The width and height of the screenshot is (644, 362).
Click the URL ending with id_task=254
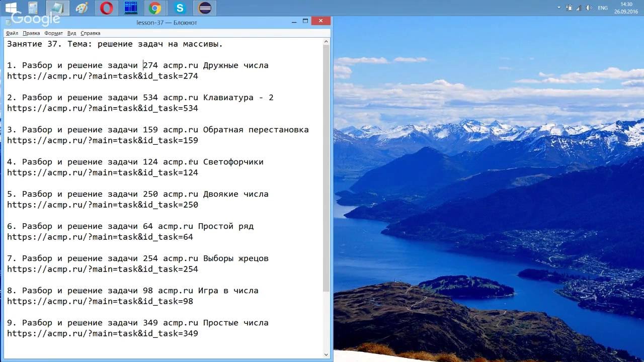(103, 269)
